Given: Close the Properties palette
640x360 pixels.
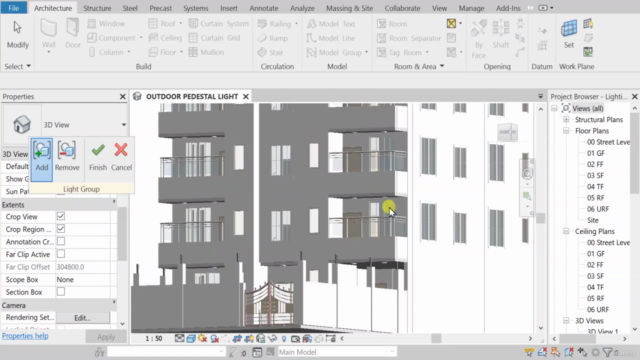Looking at the screenshot, I should [x=122, y=97].
